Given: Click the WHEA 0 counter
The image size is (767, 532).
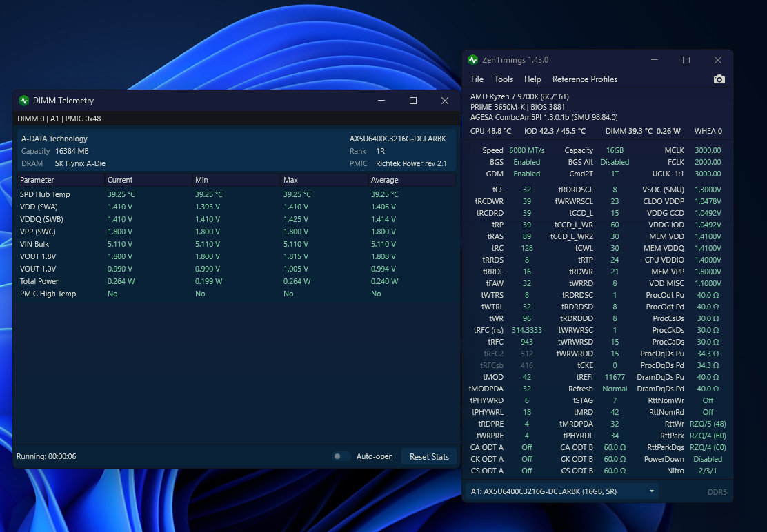Looking at the screenshot, I should [708, 131].
